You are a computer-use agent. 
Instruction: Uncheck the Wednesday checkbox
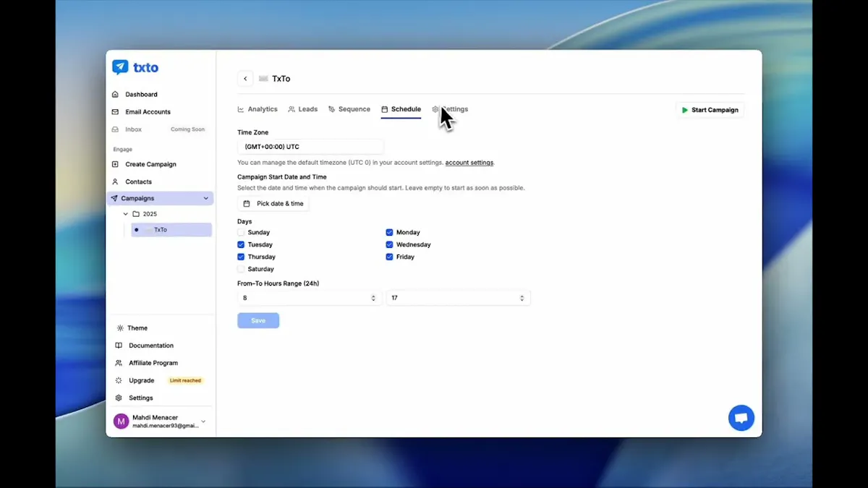point(389,245)
